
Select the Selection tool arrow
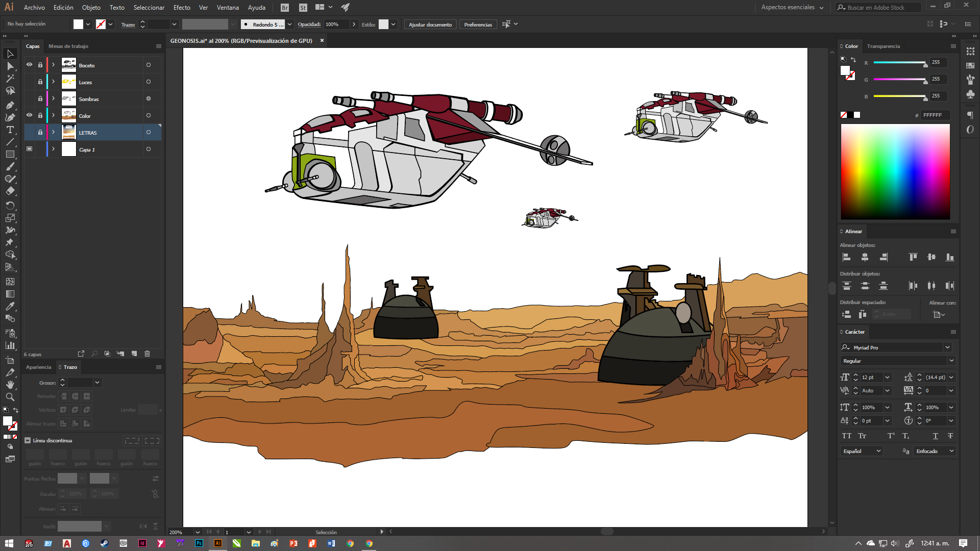click(10, 54)
